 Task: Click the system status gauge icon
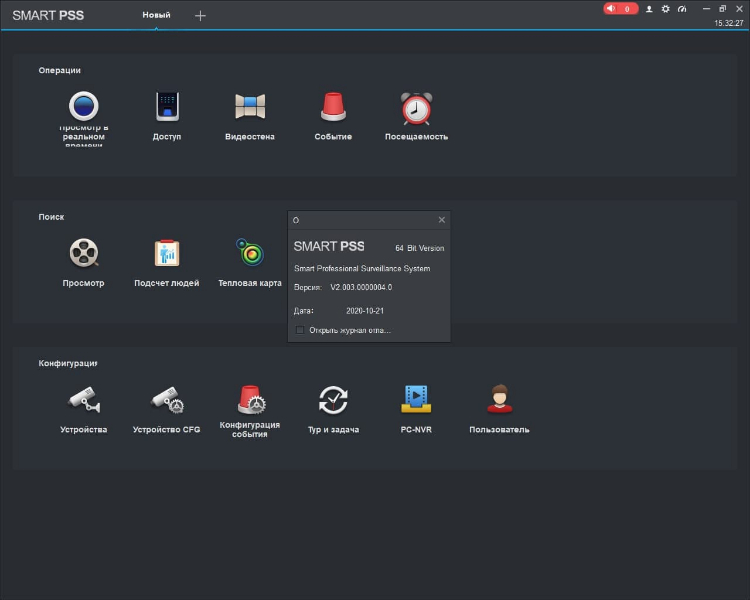tap(682, 9)
